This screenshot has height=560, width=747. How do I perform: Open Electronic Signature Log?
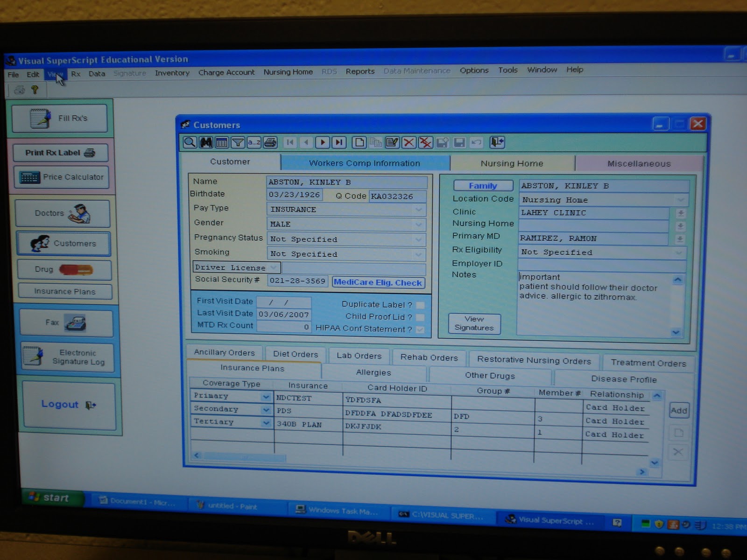click(x=67, y=357)
